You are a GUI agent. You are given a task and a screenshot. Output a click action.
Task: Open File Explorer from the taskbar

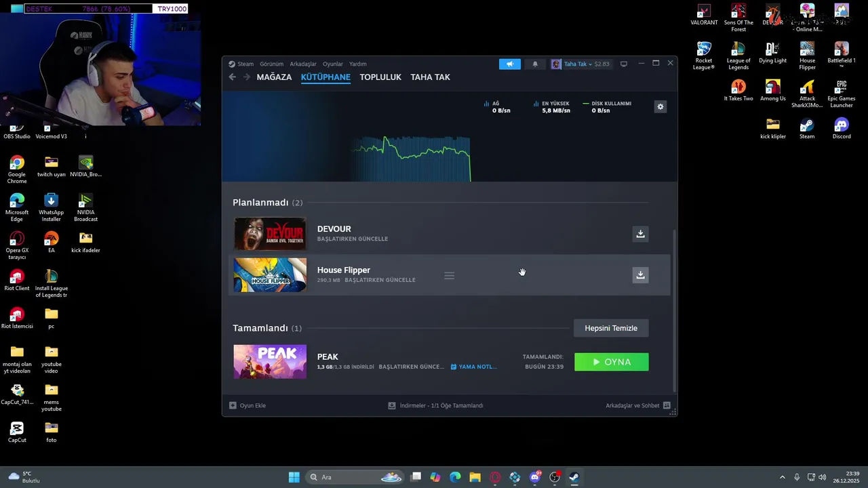tap(475, 477)
